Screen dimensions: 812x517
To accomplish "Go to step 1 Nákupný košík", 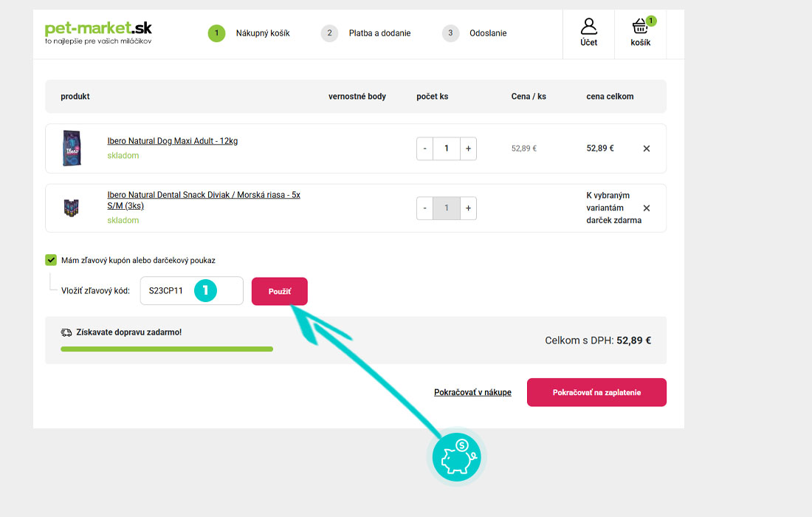I will 249,33.
